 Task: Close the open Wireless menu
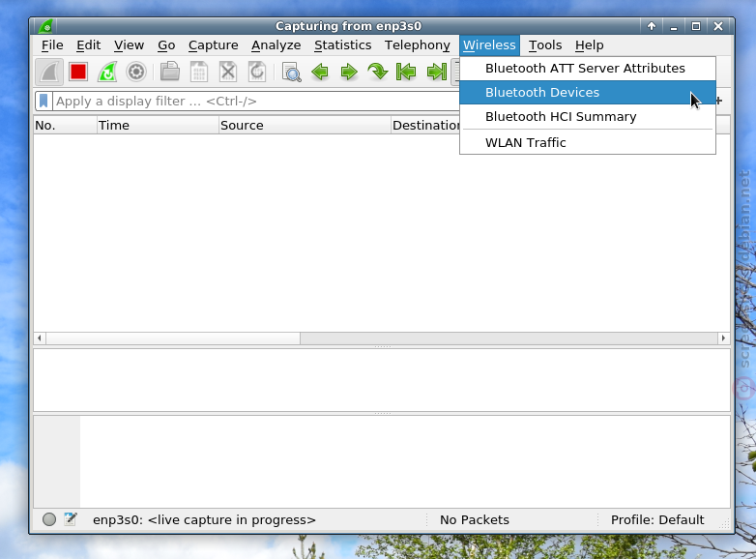coord(489,45)
